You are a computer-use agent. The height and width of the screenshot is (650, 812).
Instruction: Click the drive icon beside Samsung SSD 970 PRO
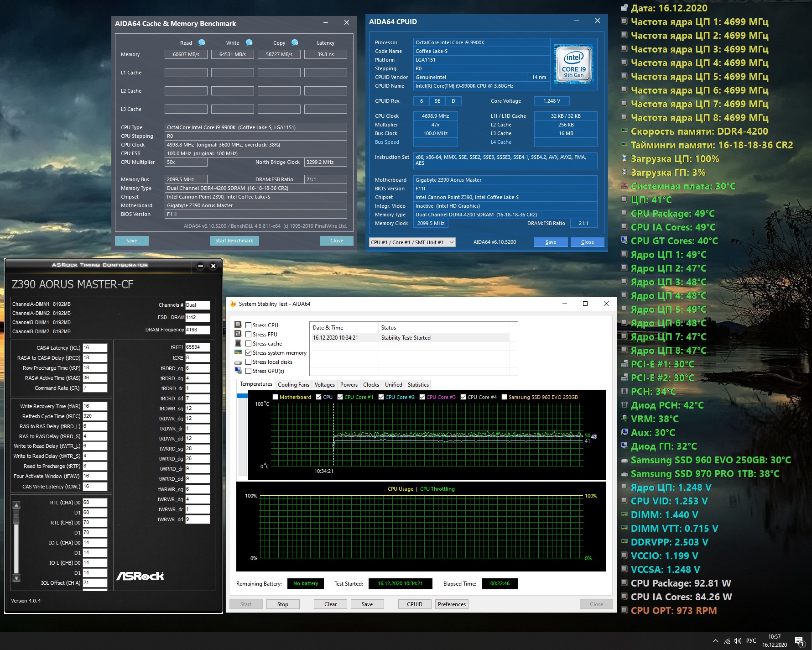click(x=625, y=473)
